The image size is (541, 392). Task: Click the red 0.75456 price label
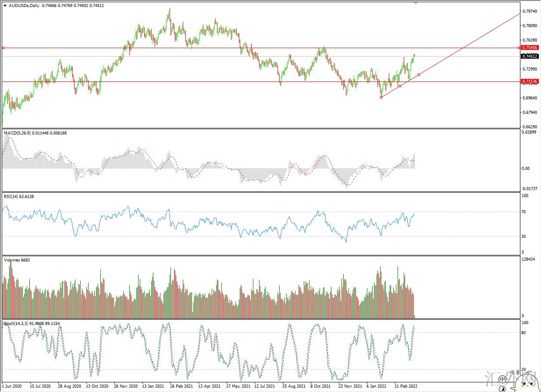click(x=530, y=47)
